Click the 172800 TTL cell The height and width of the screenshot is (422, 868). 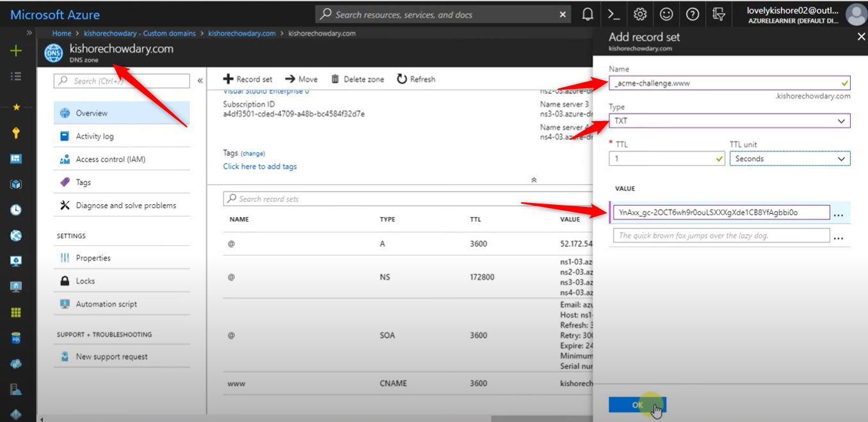pyautogui.click(x=481, y=277)
